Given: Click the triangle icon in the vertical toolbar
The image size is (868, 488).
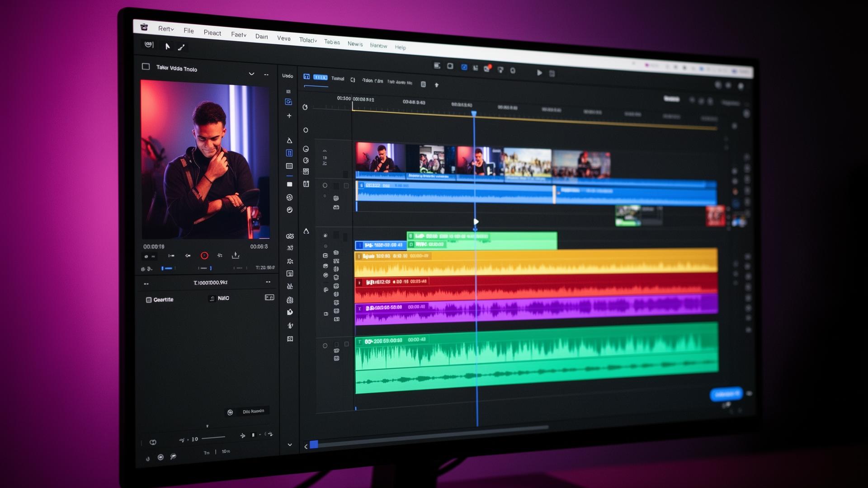Looking at the screenshot, I should (289, 141).
